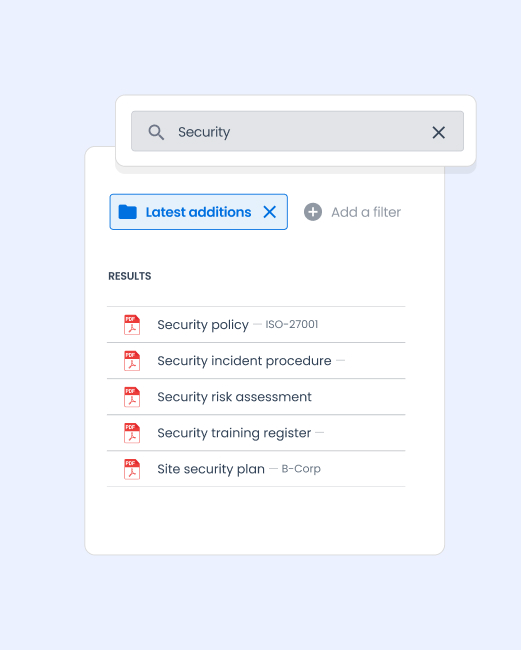
Task: Click the magnifying glass search icon
Action: click(156, 132)
